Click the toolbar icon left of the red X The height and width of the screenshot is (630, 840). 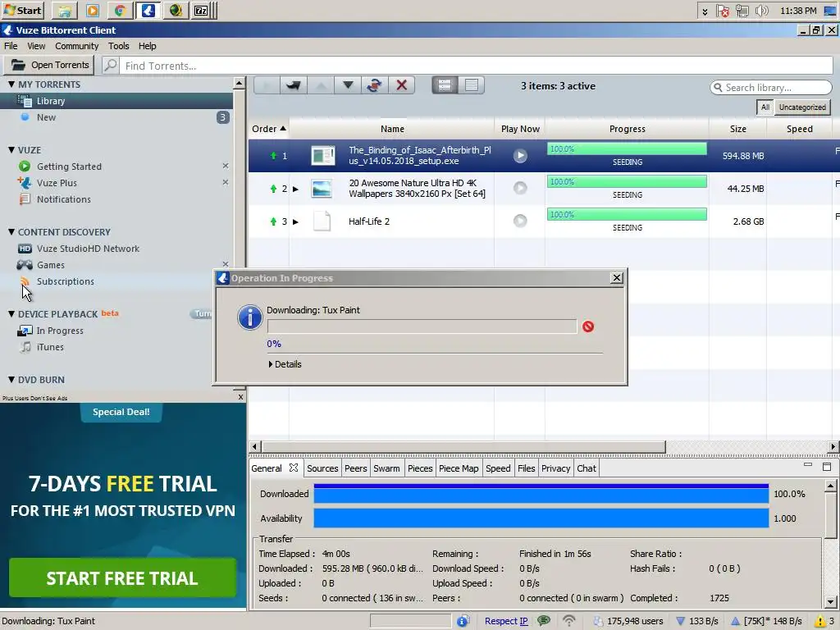click(374, 85)
